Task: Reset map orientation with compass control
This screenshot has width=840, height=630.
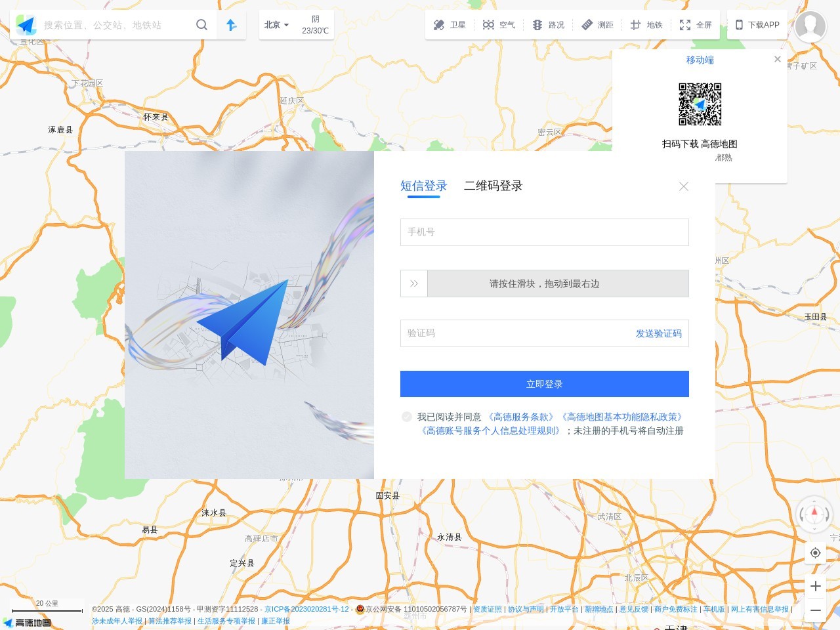Action: pyautogui.click(x=814, y=515)
